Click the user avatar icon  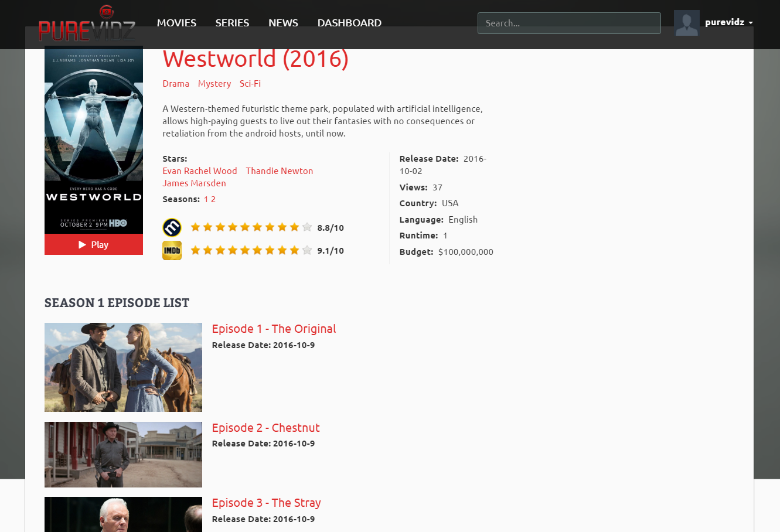click(686, 23)
